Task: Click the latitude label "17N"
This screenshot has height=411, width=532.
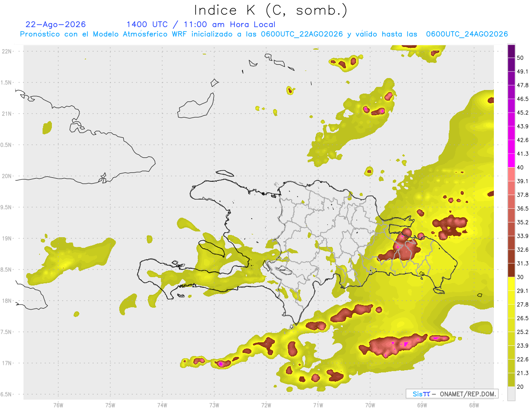Action: [x=7, y=363]
